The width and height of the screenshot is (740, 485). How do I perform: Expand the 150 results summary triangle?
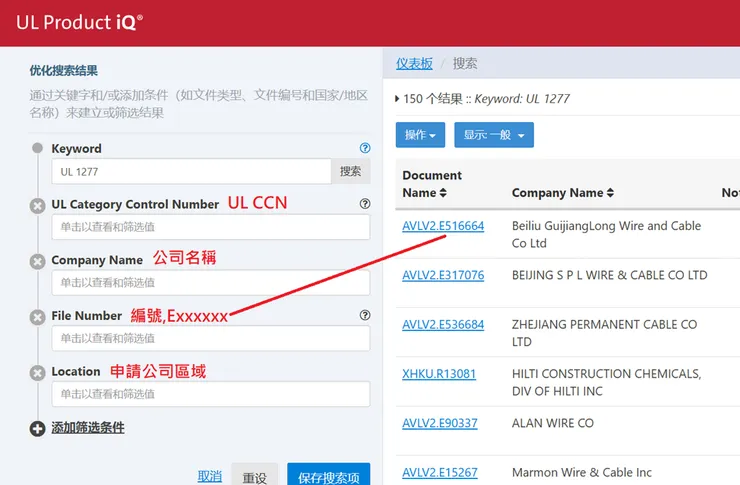coord(397,99)
